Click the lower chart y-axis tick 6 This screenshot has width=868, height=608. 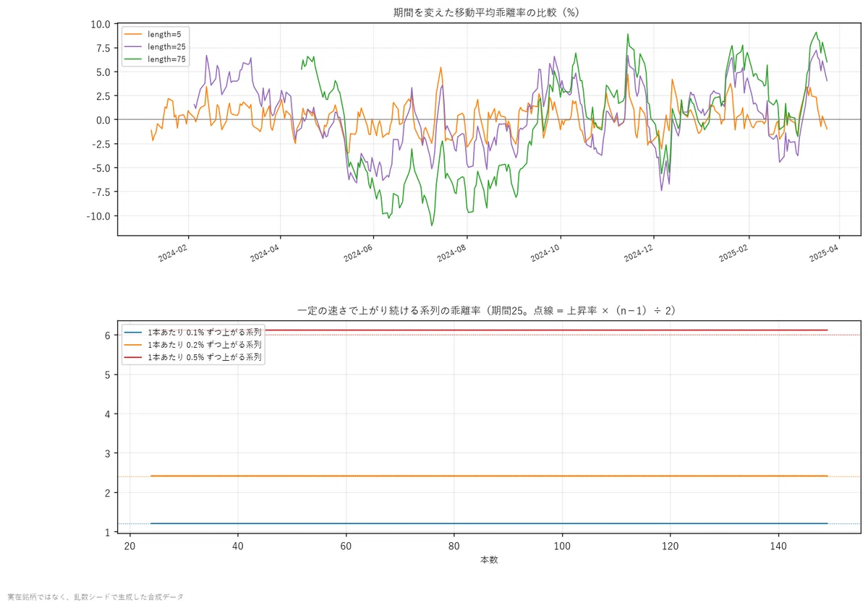107,335
